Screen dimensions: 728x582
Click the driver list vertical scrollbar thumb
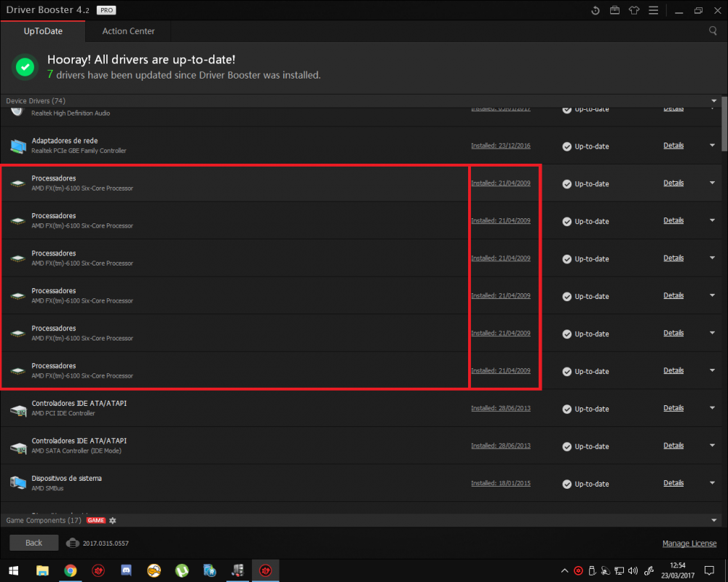[x=724, y=124]
